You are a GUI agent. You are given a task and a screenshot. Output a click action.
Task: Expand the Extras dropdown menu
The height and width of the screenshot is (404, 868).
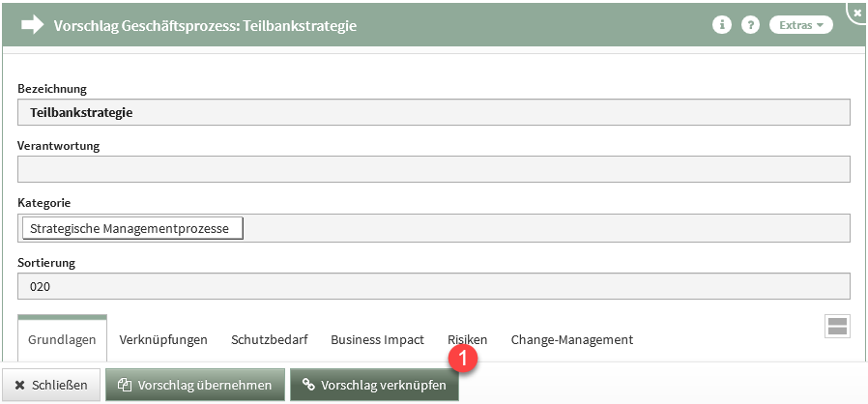[800, 25]
